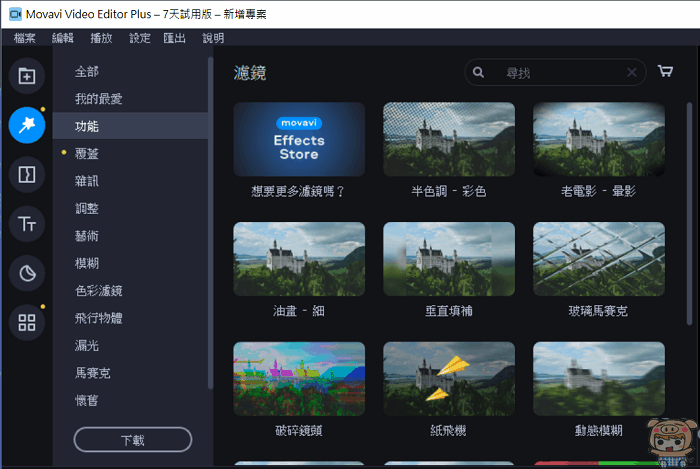Select the 飛行物體 category
Image resolution: width=700 pixels, height=469 pixels.
click(130, 318)
